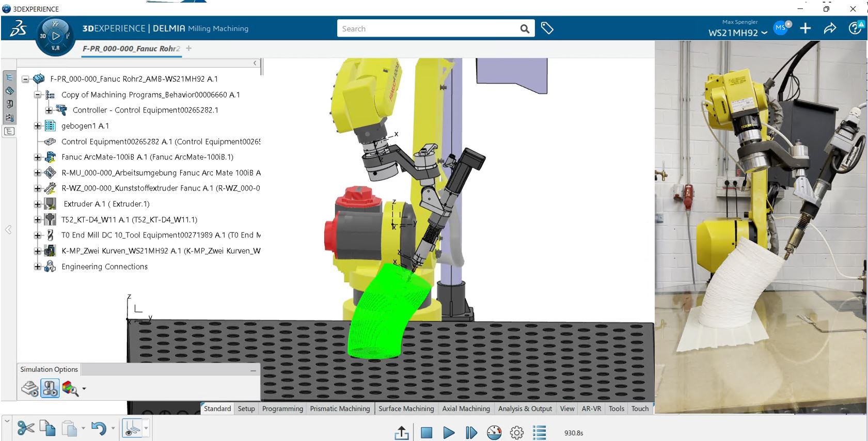Click the collapse arrow on the left window edge
868x441 pixels.
pyautogui.click(x=8, y=229)
